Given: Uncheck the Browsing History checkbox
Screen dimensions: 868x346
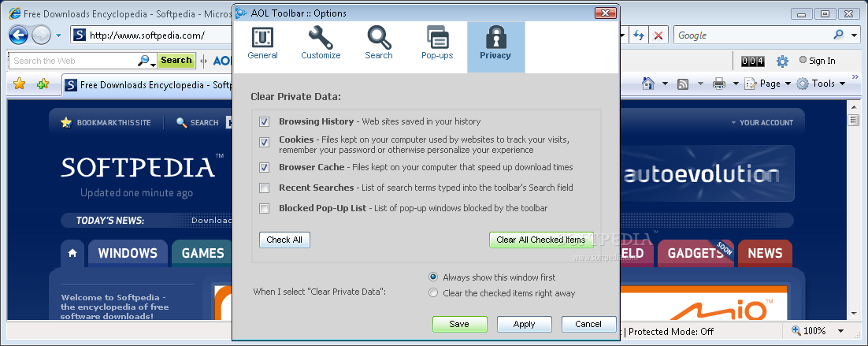Looking at the screenshot, I should click(265, 122).
